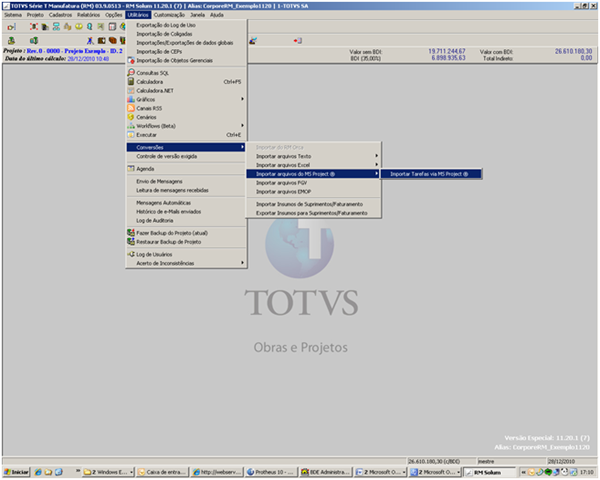
Task: Choose Fazer Backup do Projeto (atual)
Action: click(186, 233)
